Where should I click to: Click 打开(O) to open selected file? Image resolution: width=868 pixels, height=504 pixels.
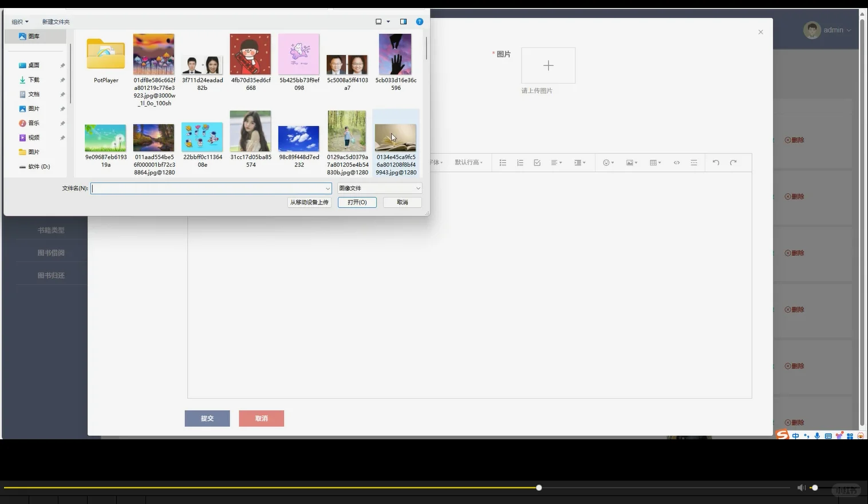357,202
